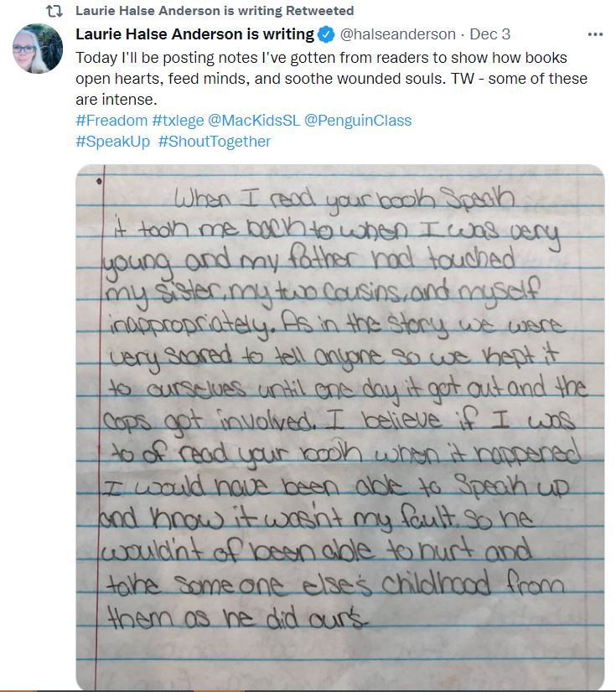Click the bold author display name

pos(194,35)
